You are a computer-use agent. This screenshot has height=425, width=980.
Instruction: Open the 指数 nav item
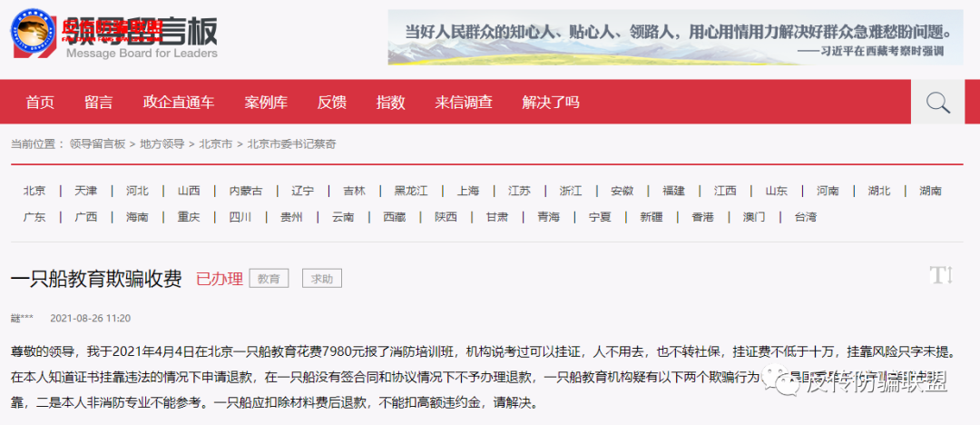click(390, 102)
